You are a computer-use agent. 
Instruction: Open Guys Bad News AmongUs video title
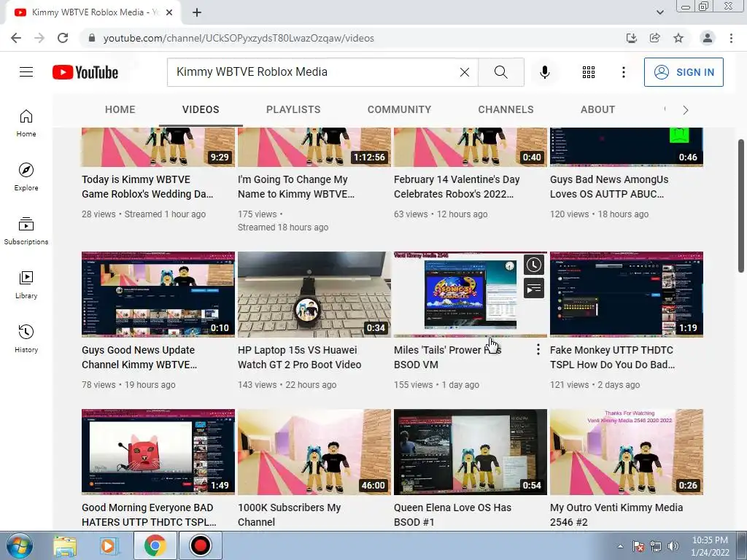pyautogui.click(x=609, y=187)
